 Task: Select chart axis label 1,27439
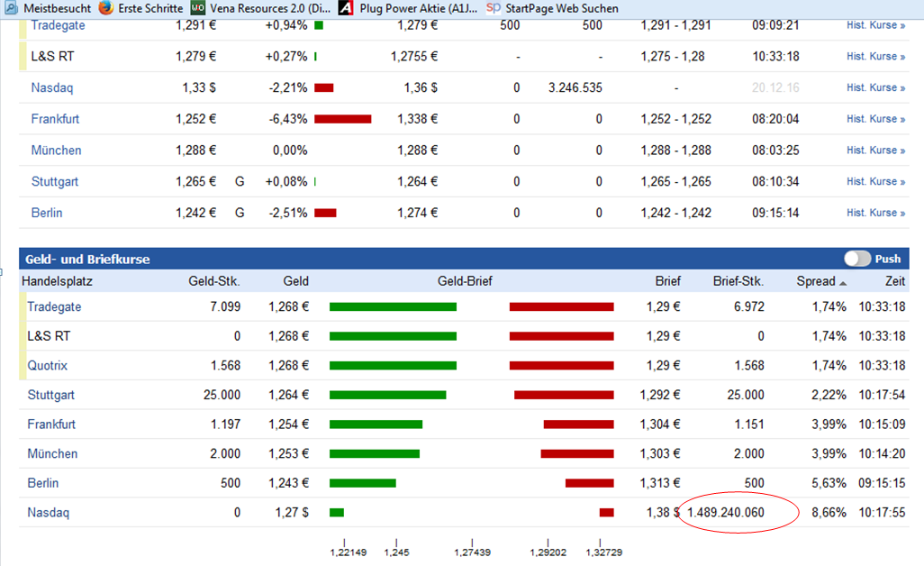[472, 552]
